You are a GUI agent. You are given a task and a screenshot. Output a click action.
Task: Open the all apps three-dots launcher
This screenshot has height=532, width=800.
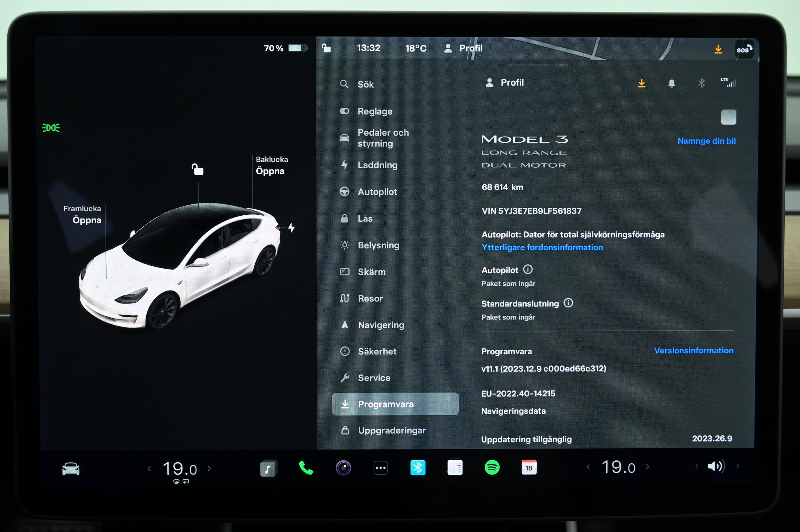380,468
